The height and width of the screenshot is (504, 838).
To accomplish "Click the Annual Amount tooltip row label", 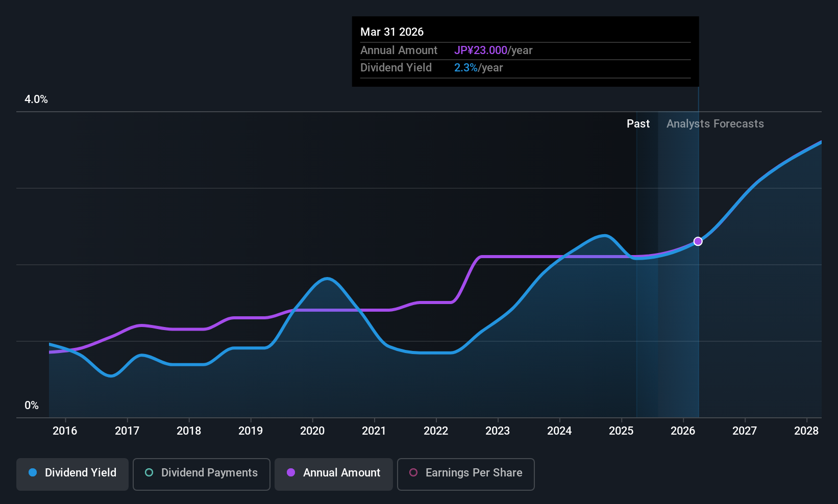I will (x=399, y=51).
